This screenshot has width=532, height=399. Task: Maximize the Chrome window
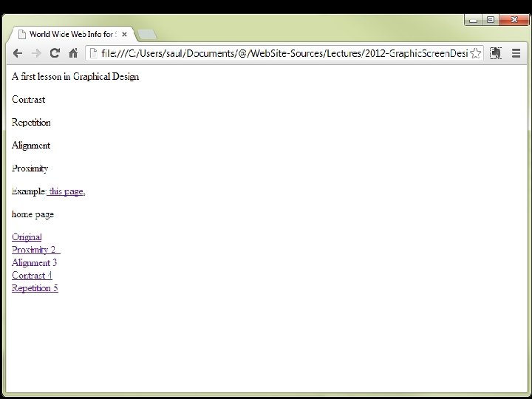pyautogui.click(x=491, y=20)
